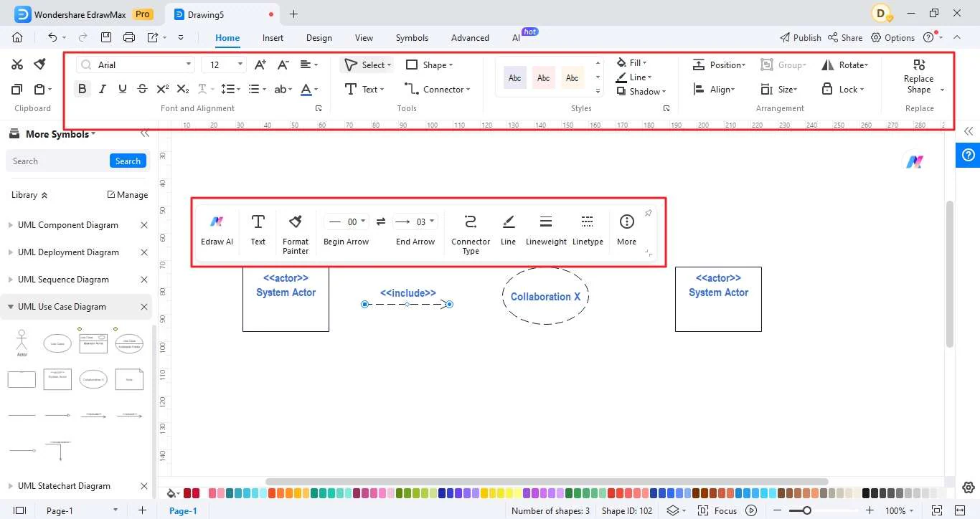Toggle Focus mode in status bar
The width and height of the screenshot is (980, 519).
(x=717, y=510)
